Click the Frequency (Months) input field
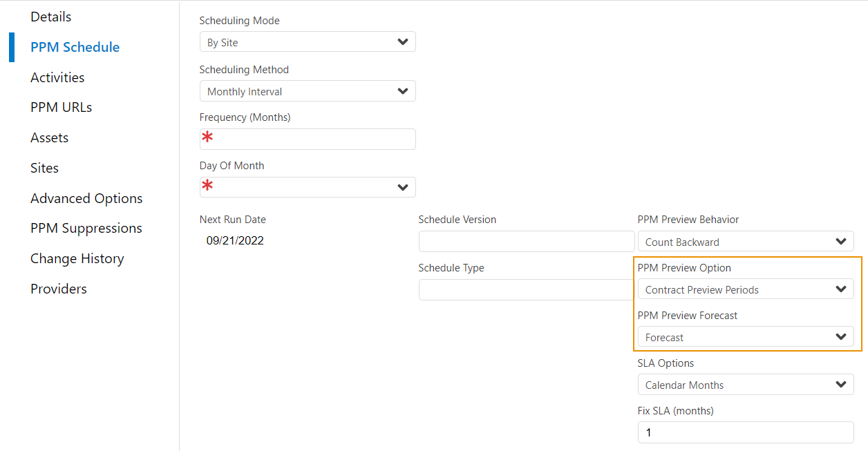Image resolution: width=868 pixels, height=451 pixels. tap(308, 139)
